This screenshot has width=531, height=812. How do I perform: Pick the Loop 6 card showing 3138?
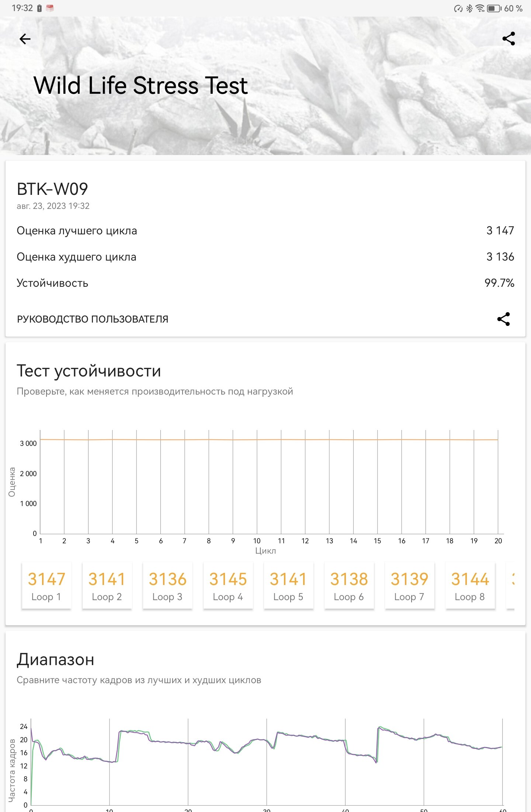(349, 585)
